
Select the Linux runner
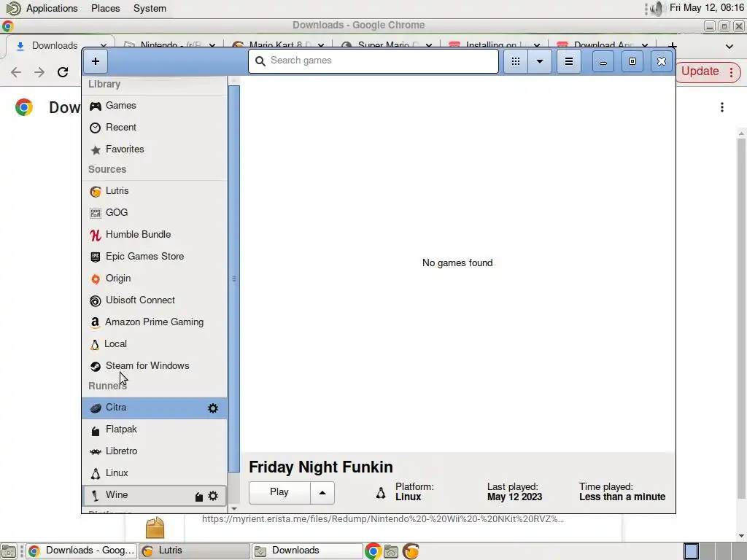click(x=155, y=473)
